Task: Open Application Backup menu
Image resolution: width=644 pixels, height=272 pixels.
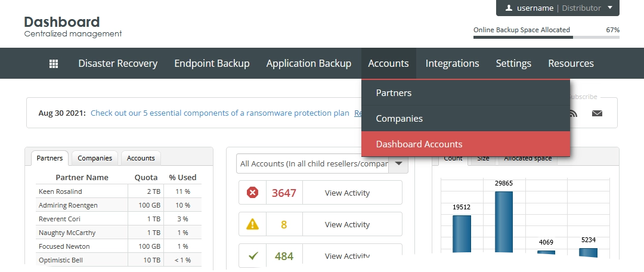Action: pyautogui.click(x=309, y=63)
